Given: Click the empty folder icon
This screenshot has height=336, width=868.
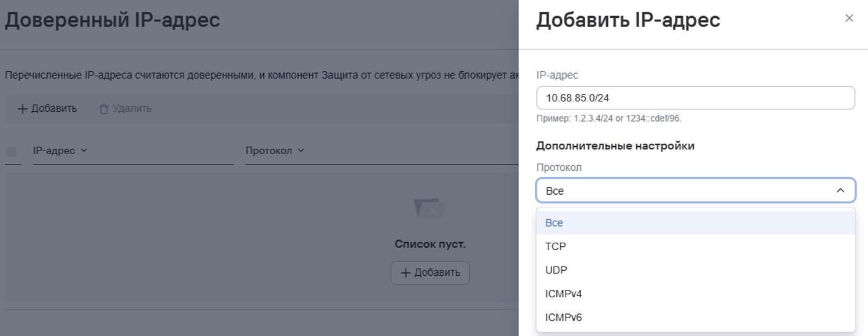Looking at the screenshot, I should tap(430, 208).
